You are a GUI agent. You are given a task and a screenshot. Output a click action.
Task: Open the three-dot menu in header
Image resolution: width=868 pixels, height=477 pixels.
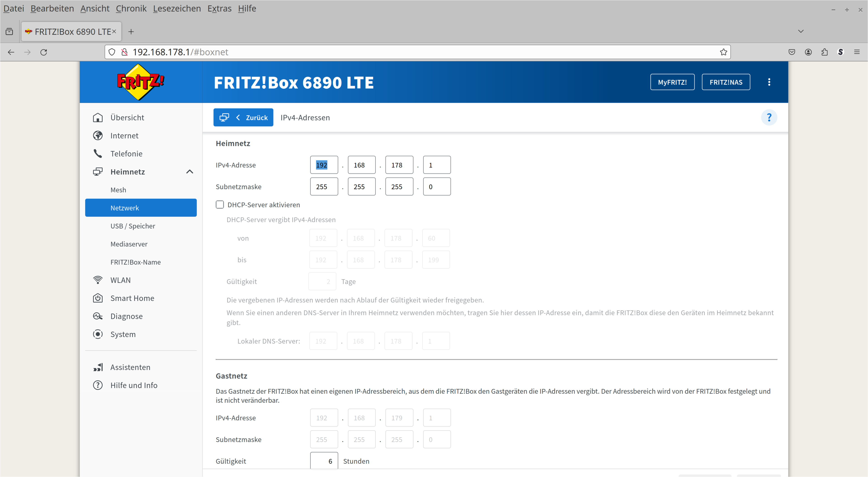tap(769, 82)
